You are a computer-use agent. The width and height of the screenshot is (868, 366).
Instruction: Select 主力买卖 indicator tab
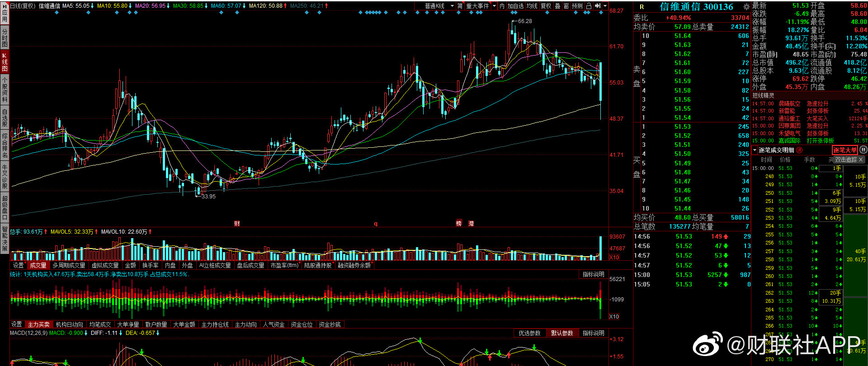point(39,324)
